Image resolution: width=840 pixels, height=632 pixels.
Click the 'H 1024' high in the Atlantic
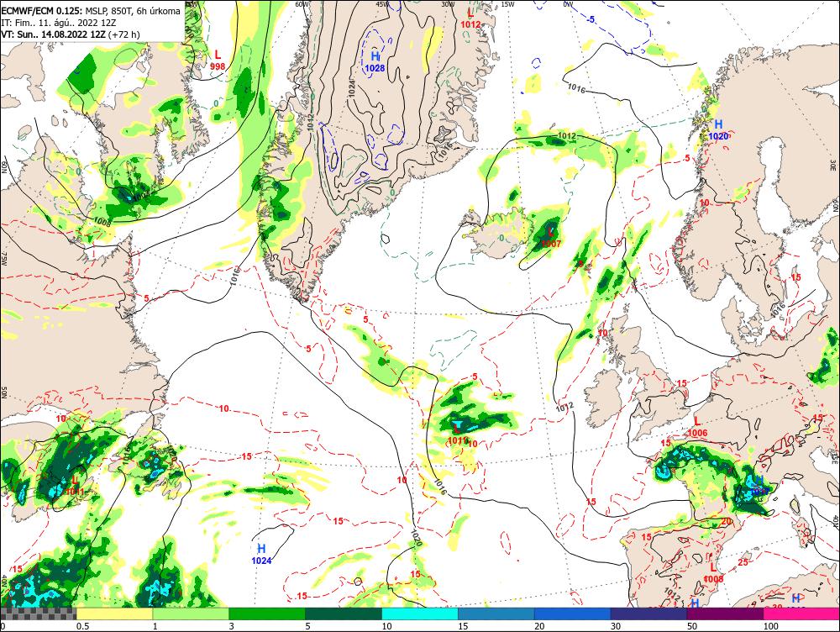[x=261, y=555]
